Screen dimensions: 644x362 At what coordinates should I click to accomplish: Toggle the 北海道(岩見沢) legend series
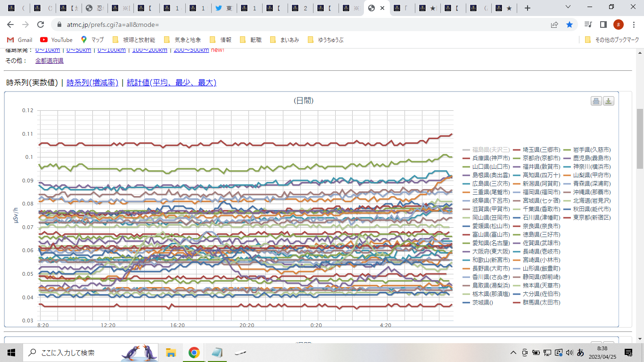[x=587, y=200]
